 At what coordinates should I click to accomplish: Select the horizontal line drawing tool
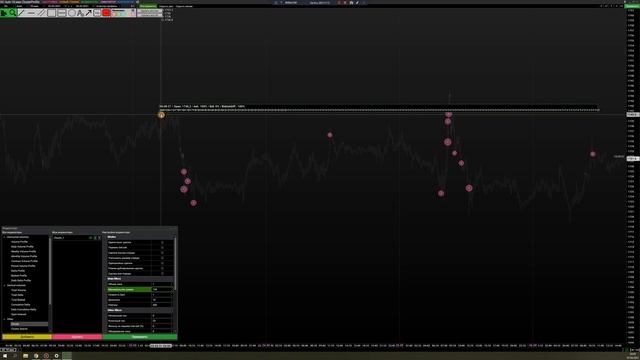tap(31, 13)
